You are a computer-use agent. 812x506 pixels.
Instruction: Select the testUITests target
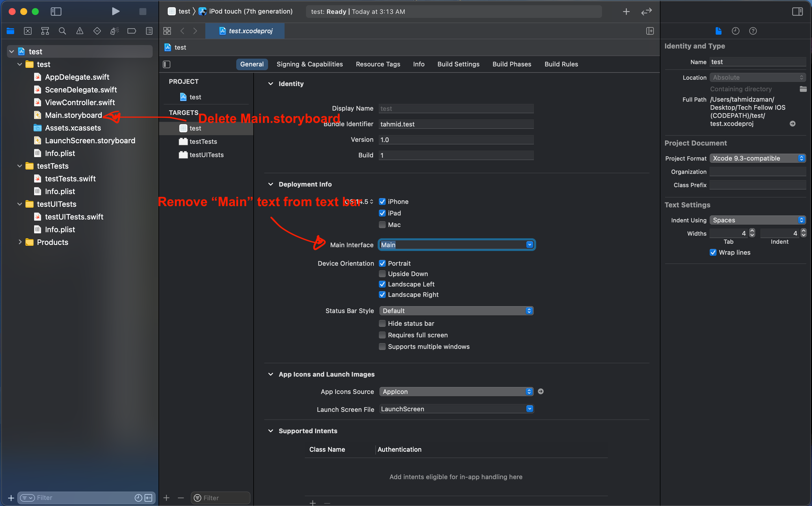pos(206,155)
